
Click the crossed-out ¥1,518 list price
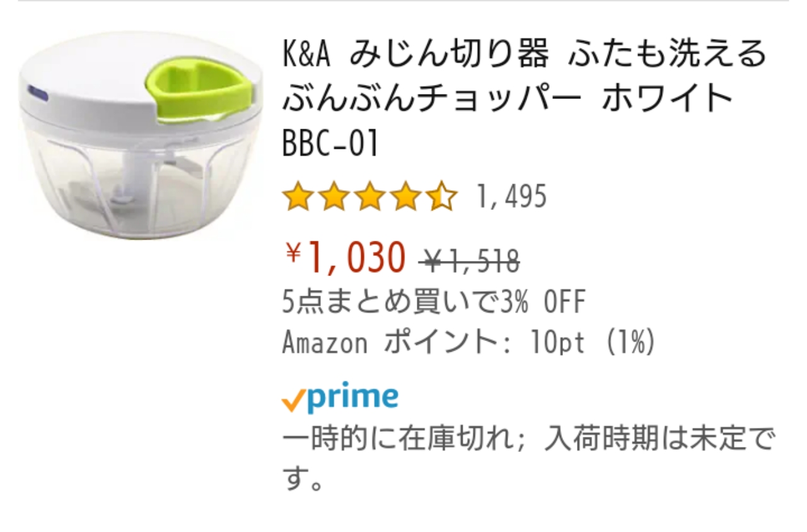(469, 260)
